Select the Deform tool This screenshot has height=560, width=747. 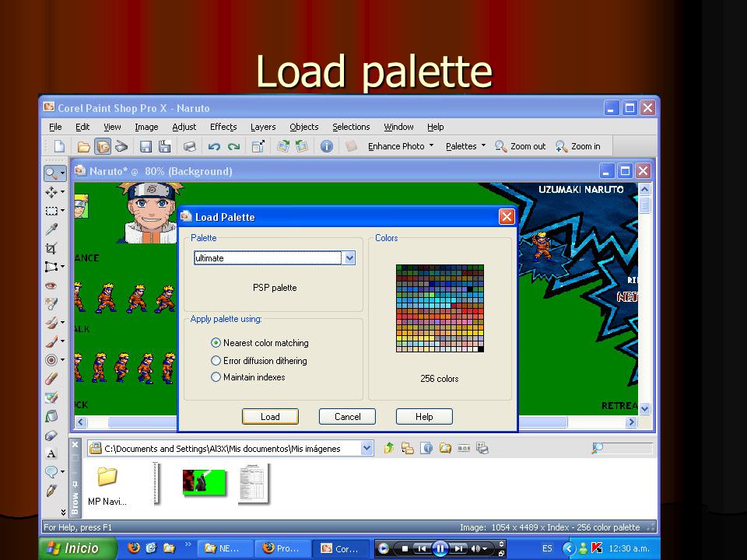[x=51, y=266]
